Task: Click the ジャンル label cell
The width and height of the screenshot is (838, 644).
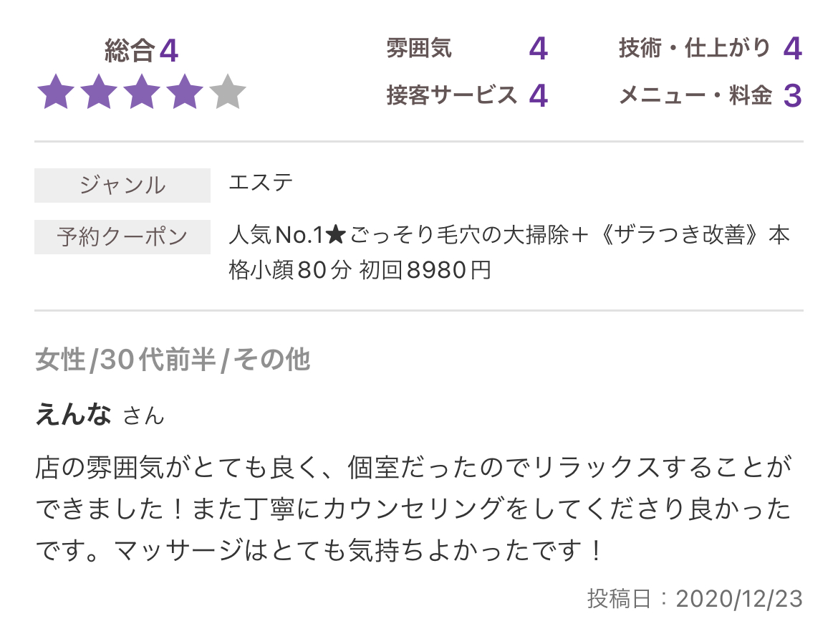Action: (x=122, y=186)
